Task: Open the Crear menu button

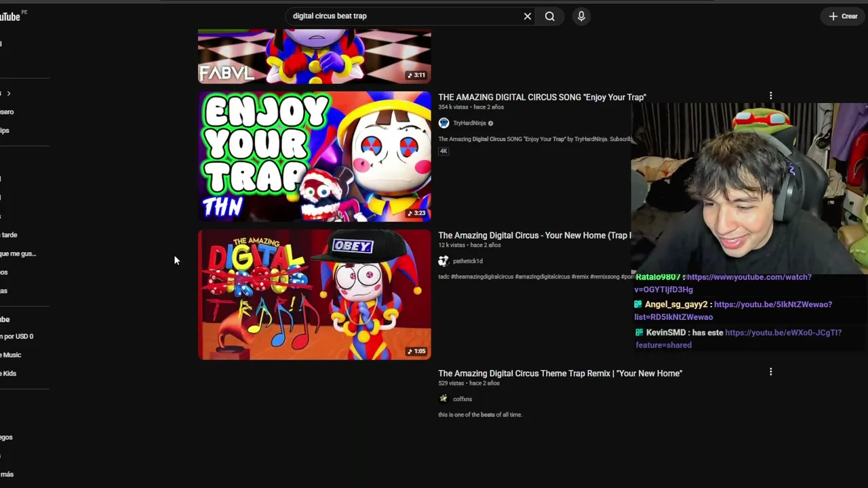Action: (x=843, y=16)
